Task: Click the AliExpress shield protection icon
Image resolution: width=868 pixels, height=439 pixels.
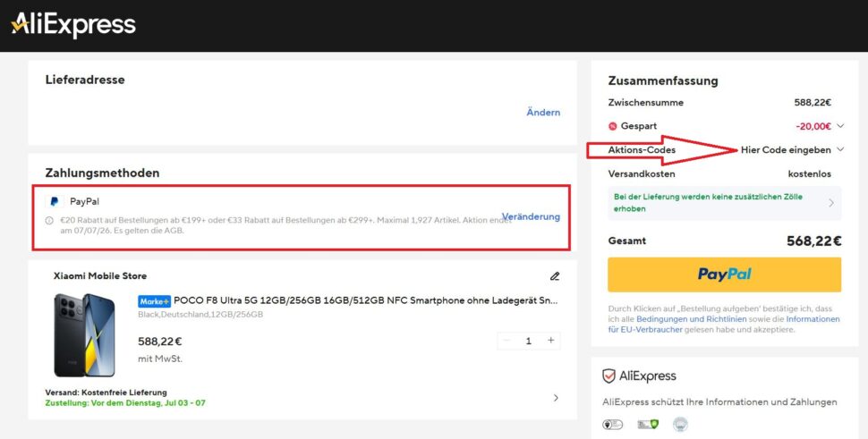Action: pos(608,376)
